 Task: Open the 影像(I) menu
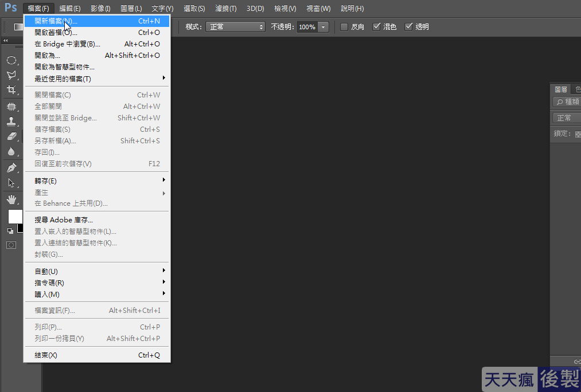100,8
